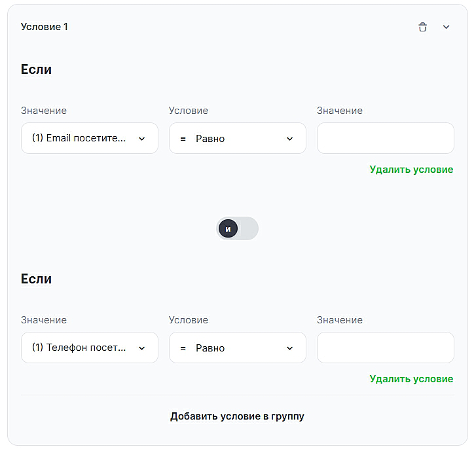Click chevron arrow of Равно in Email row
Image resolution: width=476 pixels, height=449 pixels.
pos(290,139)
